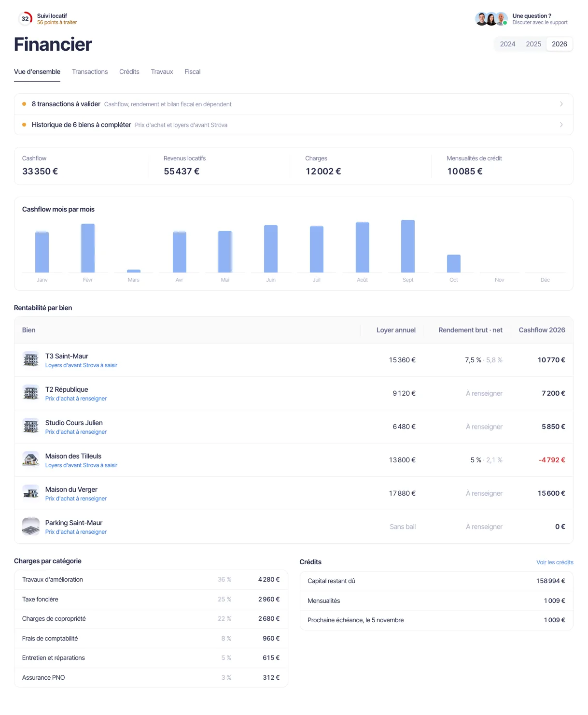
Task: Click the Mensualités 1 009 € credit row
Action: pos(436,601)
